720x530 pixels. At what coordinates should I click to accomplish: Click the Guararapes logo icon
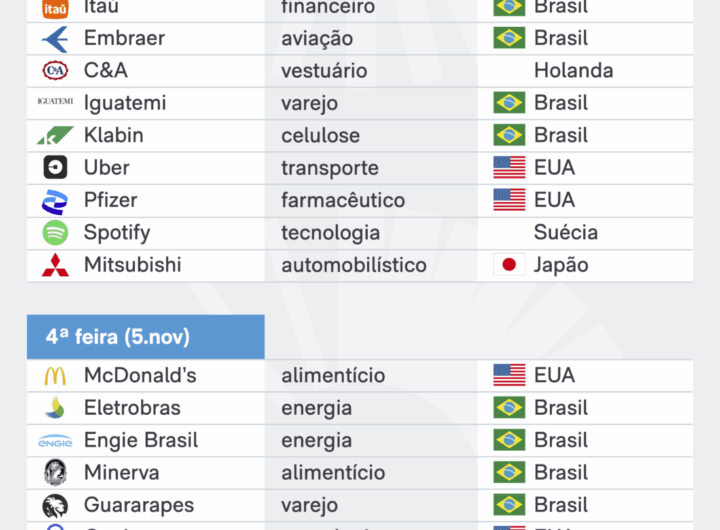pyautogui.click(x=55, y=505)
